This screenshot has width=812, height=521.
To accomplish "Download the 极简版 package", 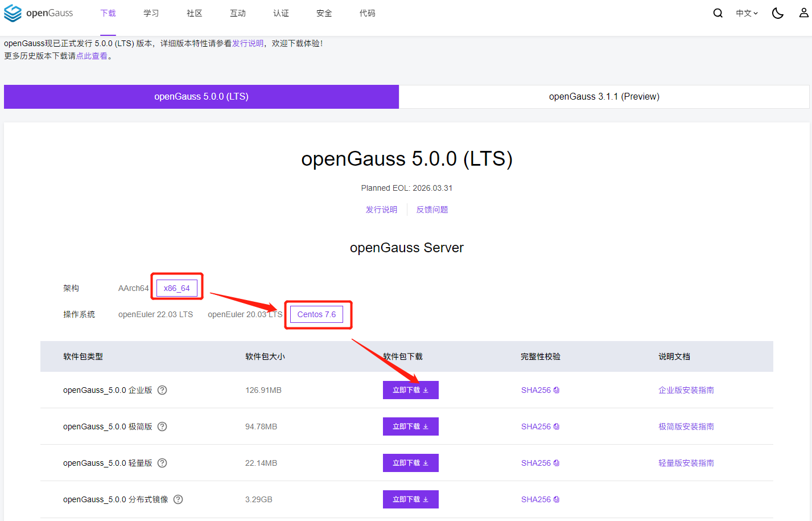I will pyautogui.click(x=411, y=426).
